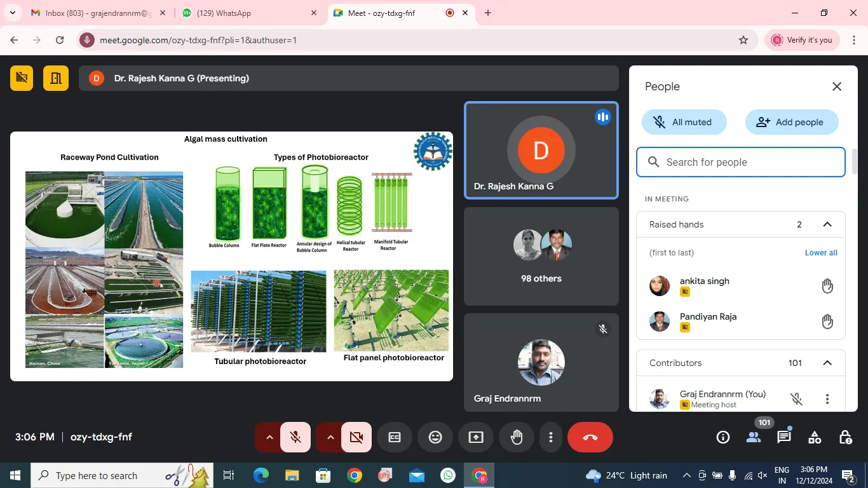
Task: Open the Chrome menu three dots
Action: 854,40
